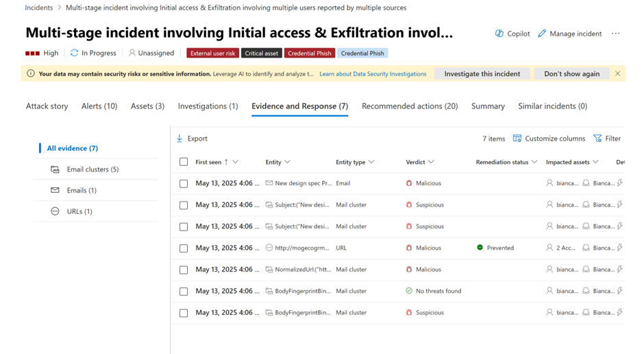The width and height of the screenshot is (644, 354).
Task: Open the more options ellipsis menu
Action: pos(616,34)
